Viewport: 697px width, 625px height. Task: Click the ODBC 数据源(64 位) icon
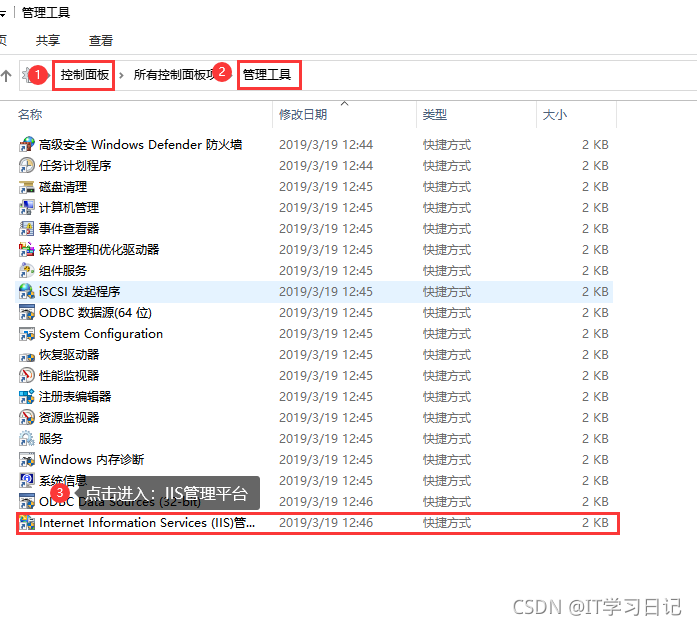coord(27,312)
